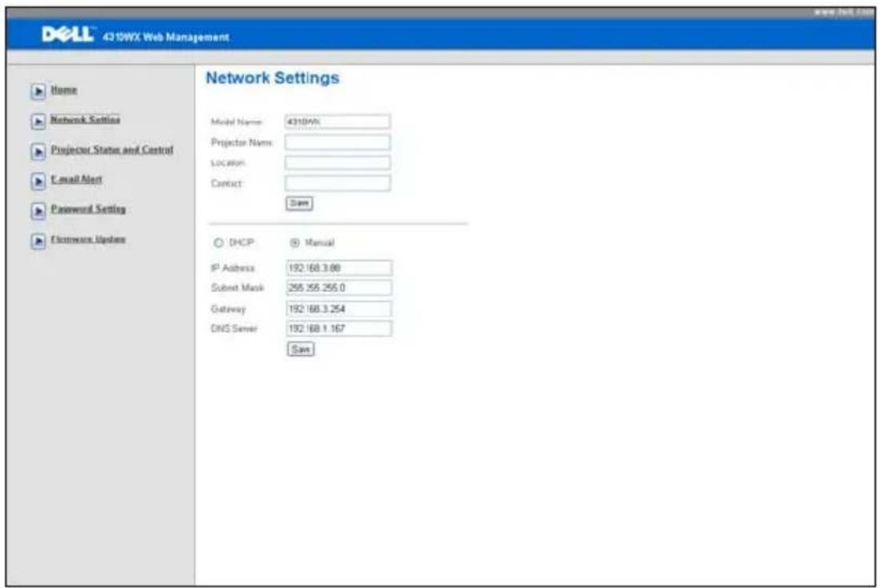
Task: Click the Subnet Mask input field
Action: click(x=339, y=288)
